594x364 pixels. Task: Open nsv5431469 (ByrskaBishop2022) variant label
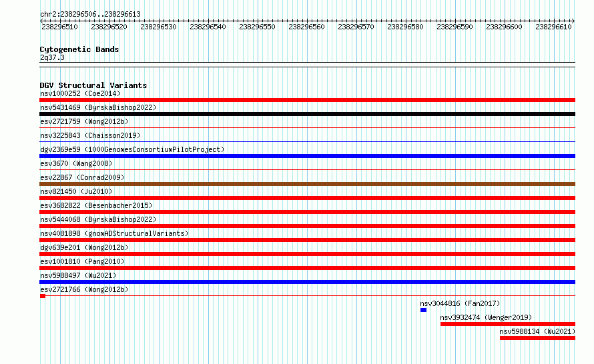coord(98,107)
